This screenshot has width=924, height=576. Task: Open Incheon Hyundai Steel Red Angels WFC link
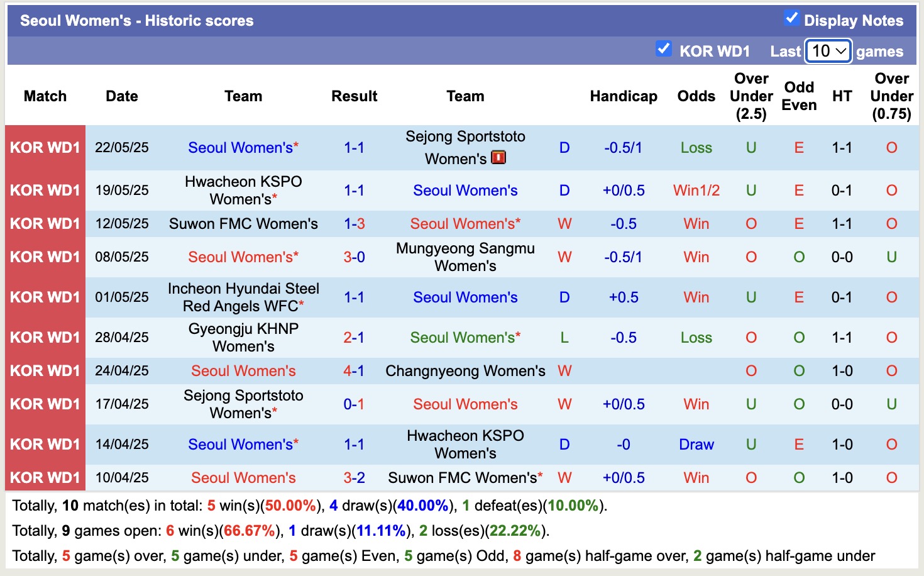pos(243,297)
